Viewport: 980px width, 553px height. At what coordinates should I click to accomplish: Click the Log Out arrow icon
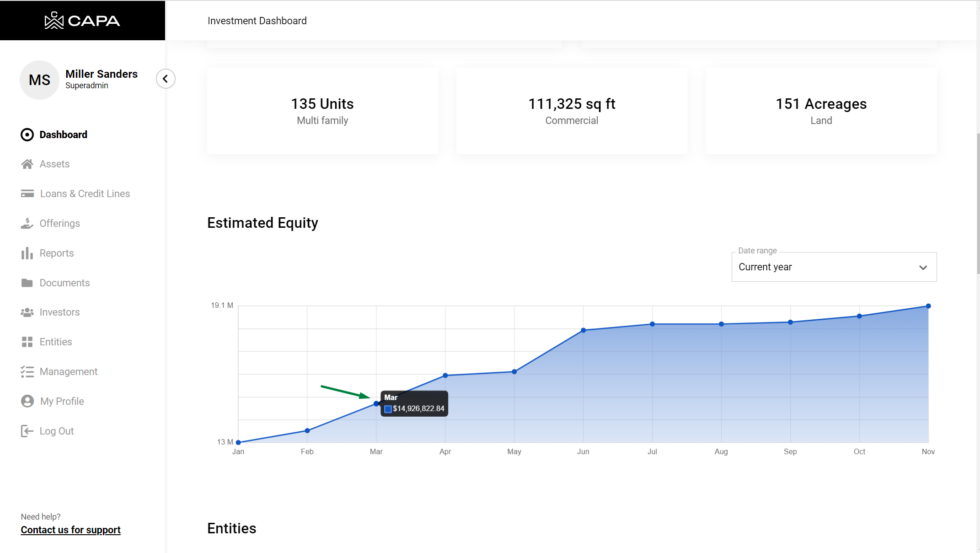(27, 431)
